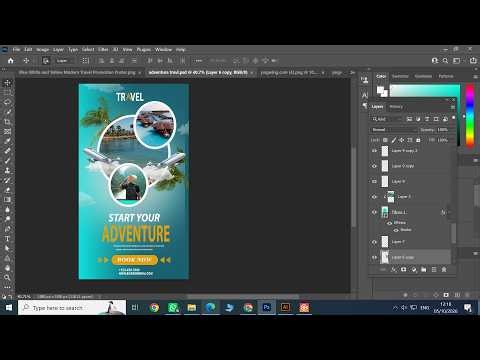Toggle visibility of the Layer 6 copy layer
480x360 pixels.
click(374, 257)
